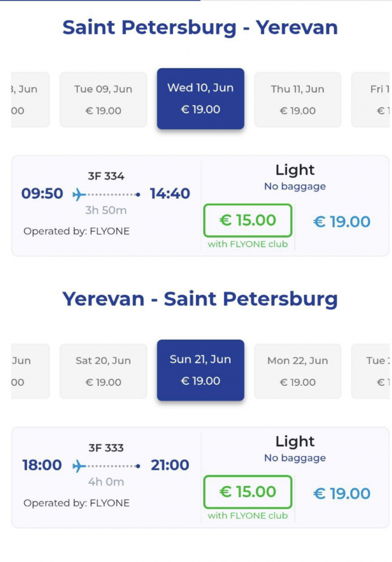Image resolution: width=392 pixels, height=562 pixels.
Task: Select Sat 20, Jun return date
Action: tap(103, 371)
